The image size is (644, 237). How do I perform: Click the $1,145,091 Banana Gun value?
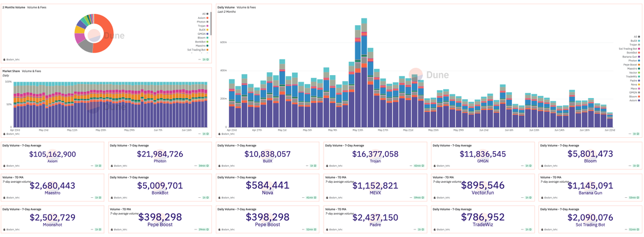590,185
